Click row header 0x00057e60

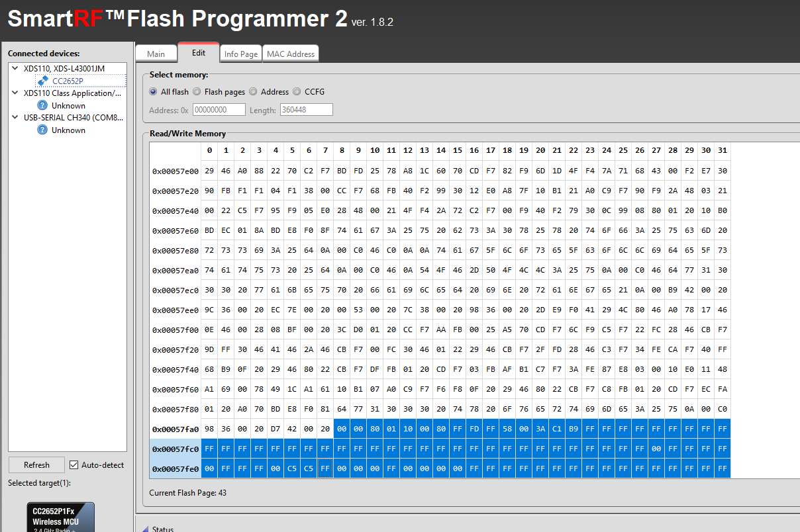(x=175, y=230)
